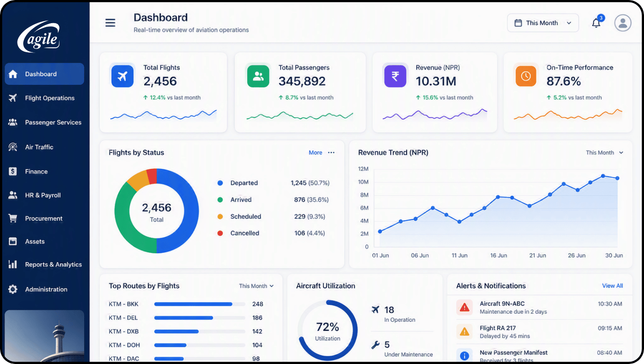Open Finance in the sidebar
The height and width of the screenshot is (364, 644).
coord(44,171)
